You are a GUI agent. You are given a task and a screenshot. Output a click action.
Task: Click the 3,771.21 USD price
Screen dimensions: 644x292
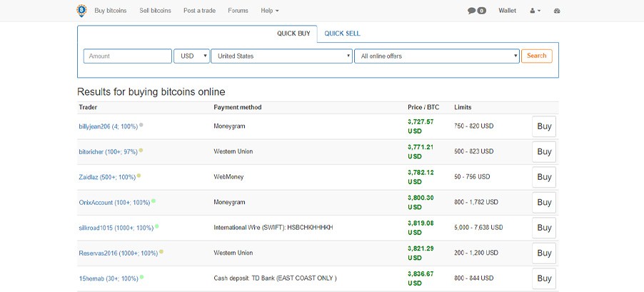coord(421,151)
